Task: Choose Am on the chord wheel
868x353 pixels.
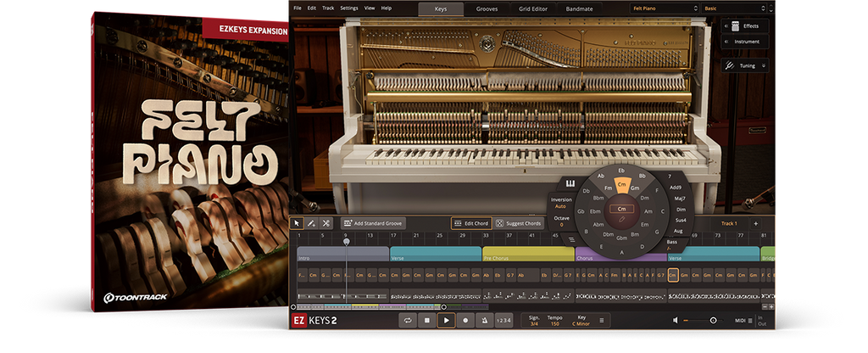Action: tap(648, 211)
